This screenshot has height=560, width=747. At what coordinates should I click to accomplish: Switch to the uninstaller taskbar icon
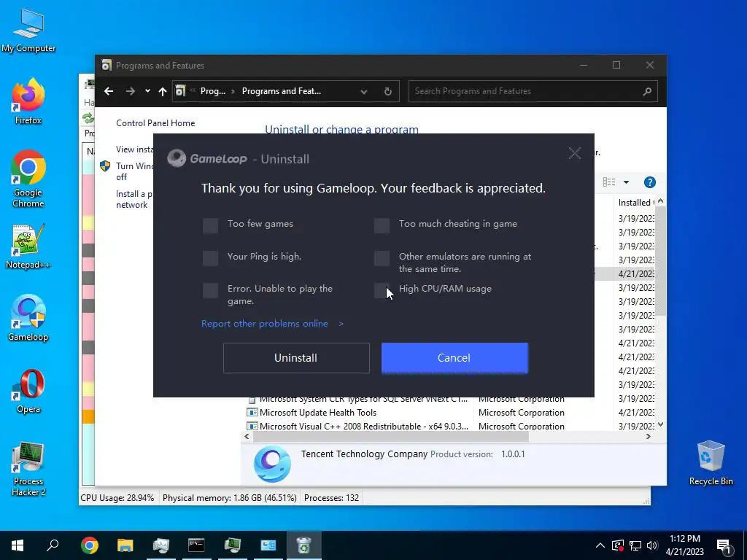click(304, 545)
